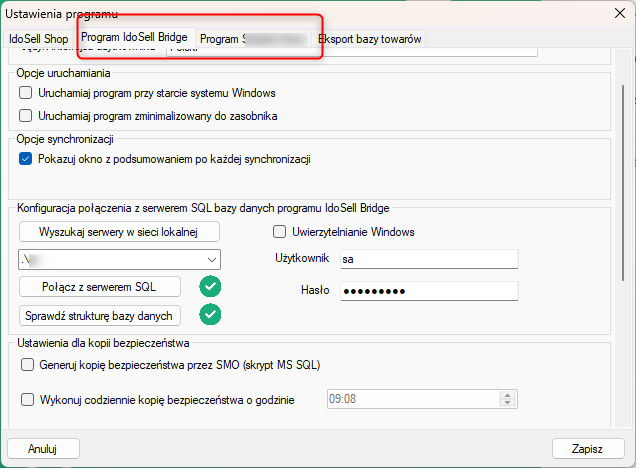Open the Eksport bazy towarów tab
636x468 pixels.
point(370,39)
